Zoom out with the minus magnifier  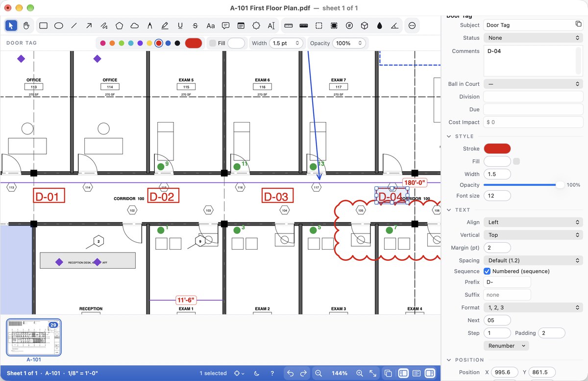319,373
